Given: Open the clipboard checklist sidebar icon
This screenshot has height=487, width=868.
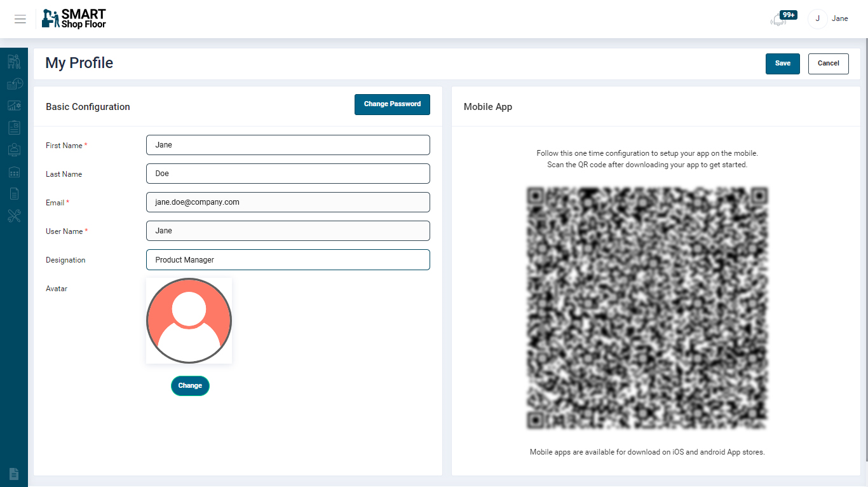Looking at the screenshot, I should coord(14,128).
